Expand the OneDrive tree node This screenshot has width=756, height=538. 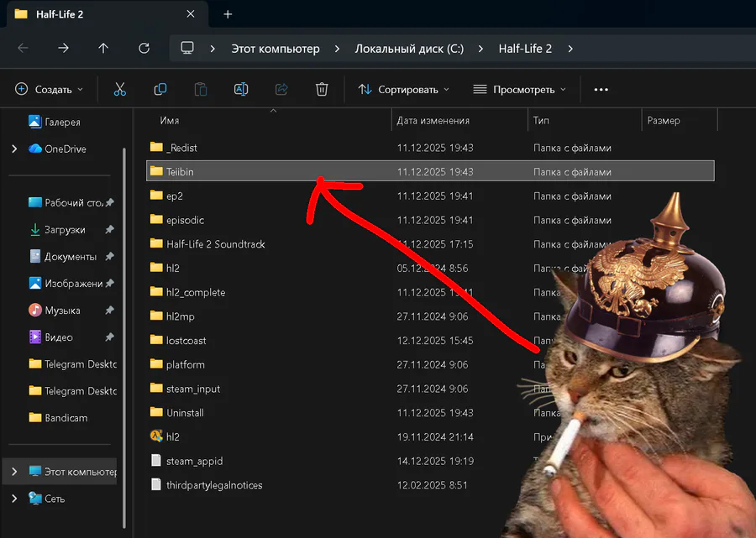click(14, 149)
